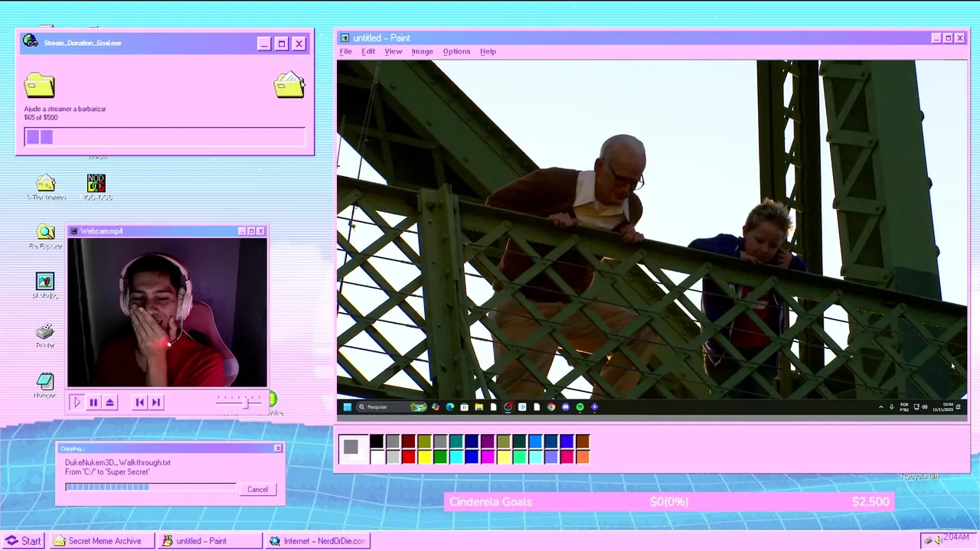The height and width of the screenshot is (551, 980).
Task: Click the microphone icon in Windows tray
Action: (x=891, y=407)
